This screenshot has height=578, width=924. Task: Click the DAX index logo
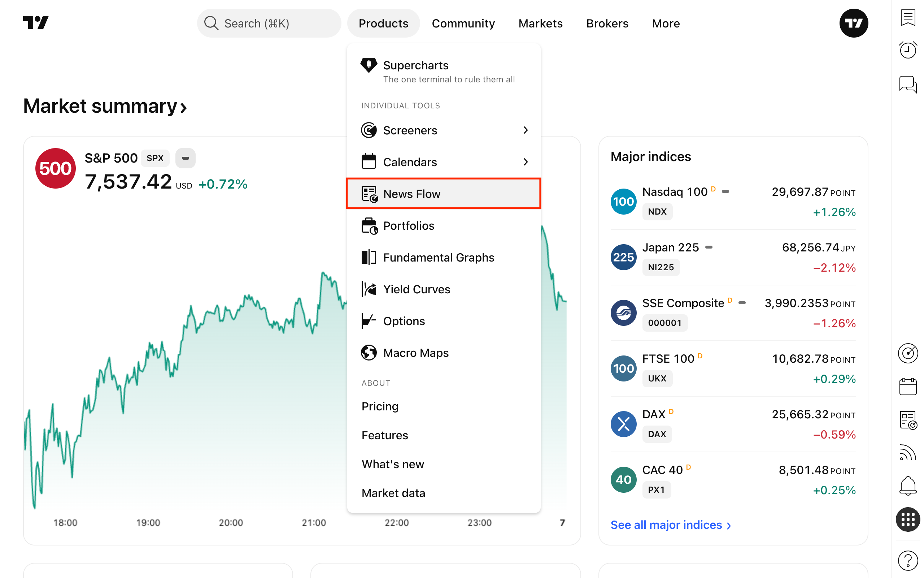pyautogui.click(x=623, y=424)
